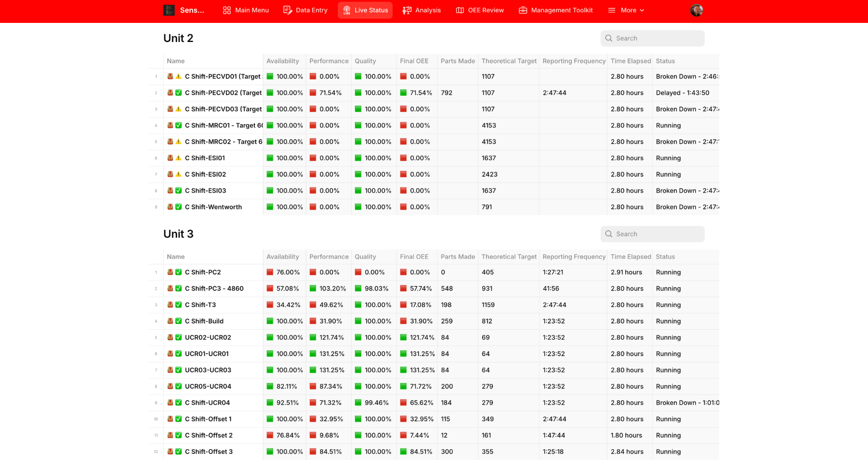Click green check icon on C Shift-PC2 row
This screenshot has height=470, width=868.
point(178,272)
